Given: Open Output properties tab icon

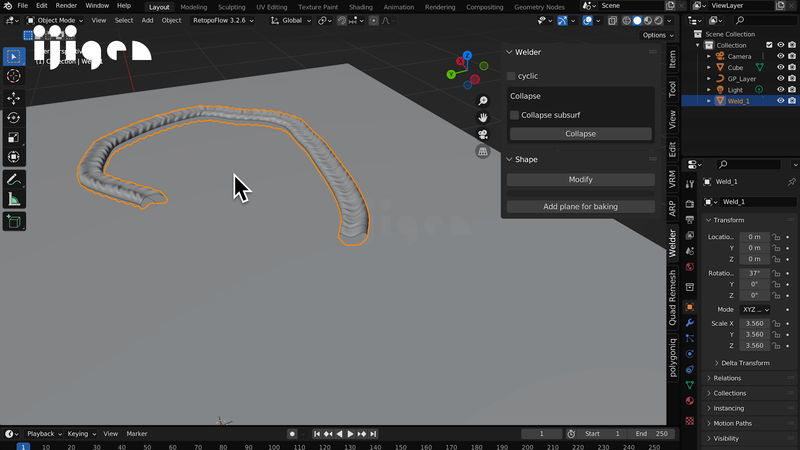Looking at the screenshot, I should click(x=690, y=220).
